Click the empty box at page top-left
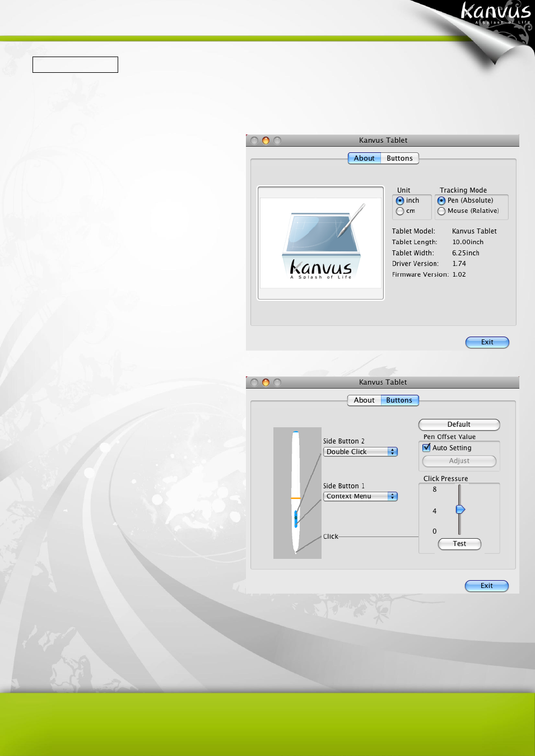 pyautogui.click(x=75, y=64)
